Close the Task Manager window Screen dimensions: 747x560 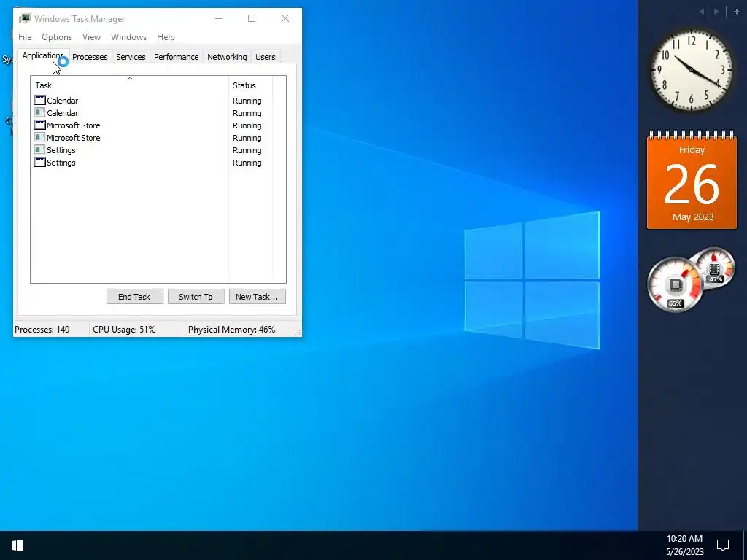(285, 18)
